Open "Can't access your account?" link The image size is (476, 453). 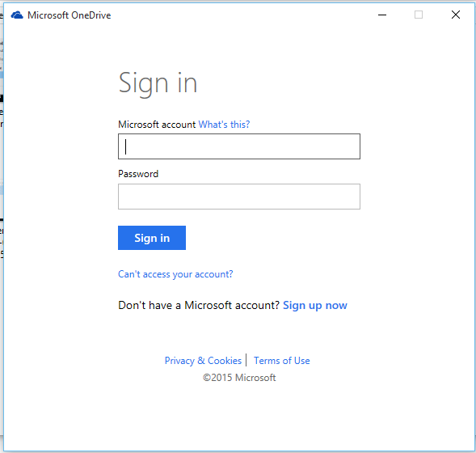coord(175,274)
